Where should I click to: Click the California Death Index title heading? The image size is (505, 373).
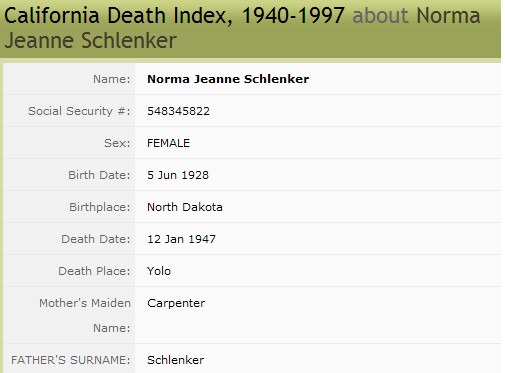click(174, 16)
